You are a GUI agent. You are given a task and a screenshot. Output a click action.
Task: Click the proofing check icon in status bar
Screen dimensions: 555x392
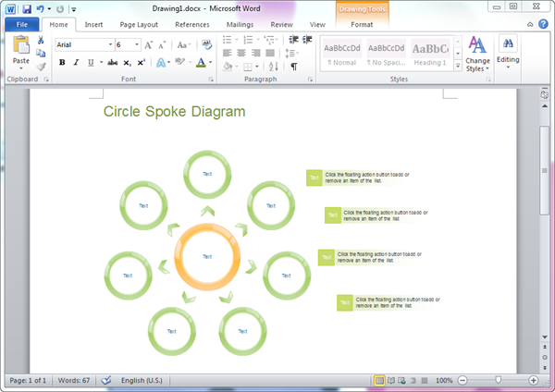click(105, 380)
